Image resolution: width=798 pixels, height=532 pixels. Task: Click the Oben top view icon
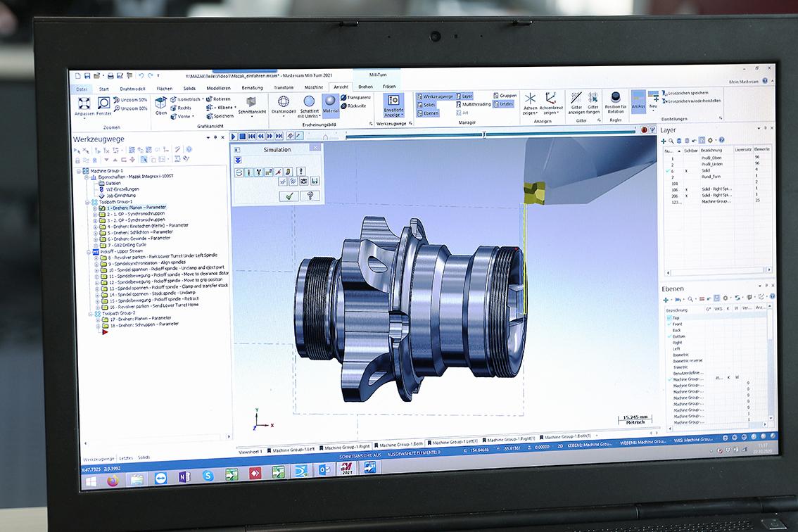coord(161,103)
